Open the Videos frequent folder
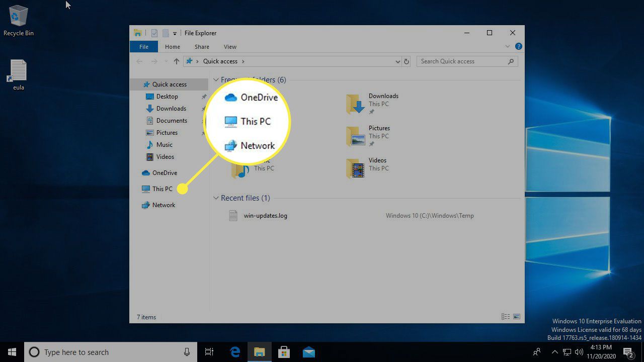This screenshot has height=362, width=644. [x=367, y=168]
